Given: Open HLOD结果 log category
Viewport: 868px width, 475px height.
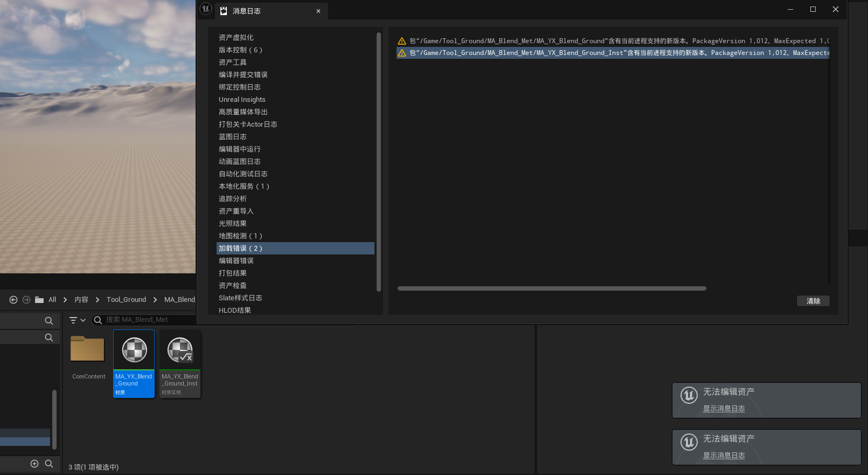Looking at the screenshot, I should pyautogui.click(x=295, y=310).
